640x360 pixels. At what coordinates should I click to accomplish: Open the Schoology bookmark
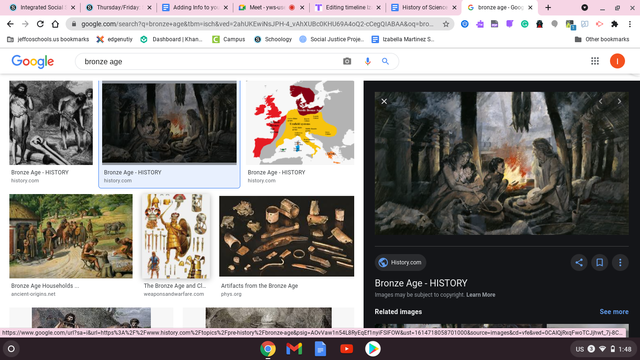(273, 39)
